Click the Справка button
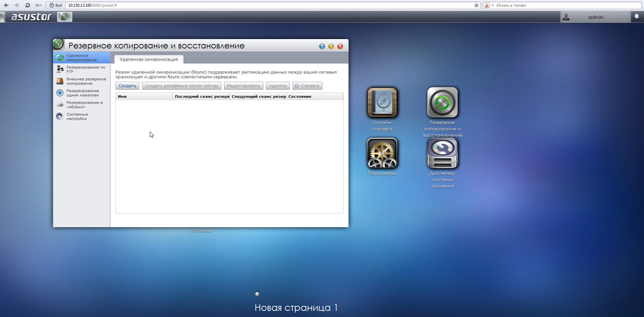This screenshot has width=644, height=317. coord(307,85)
